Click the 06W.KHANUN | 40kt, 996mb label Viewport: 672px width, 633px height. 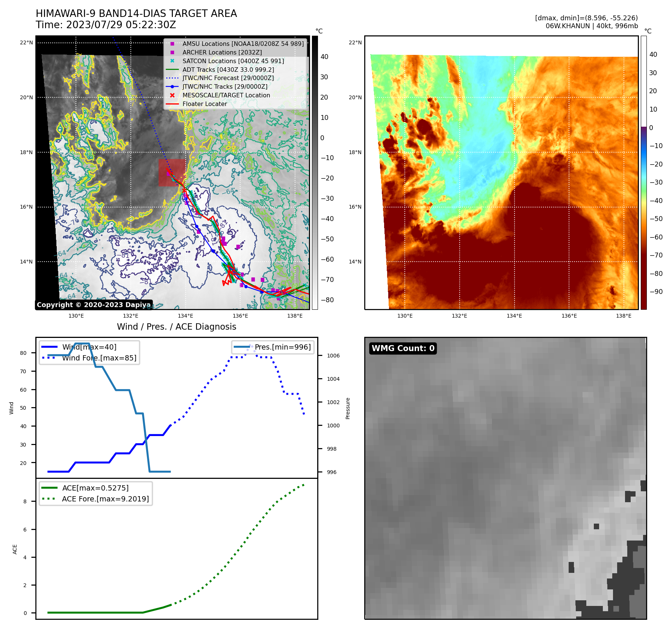592,26
